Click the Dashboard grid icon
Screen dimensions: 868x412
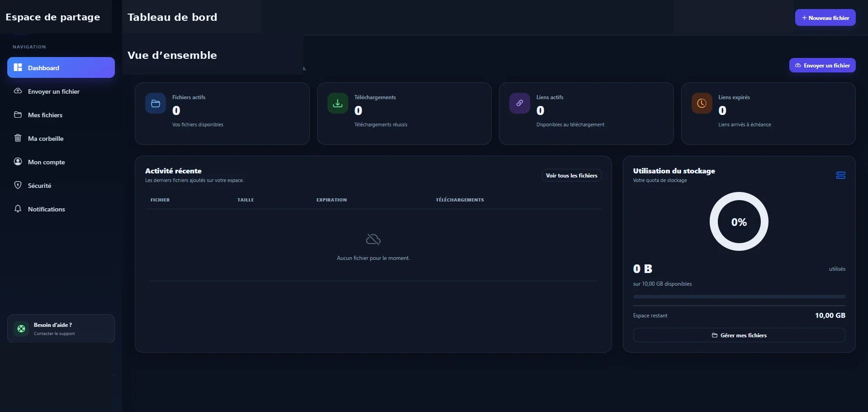[18, 67]
